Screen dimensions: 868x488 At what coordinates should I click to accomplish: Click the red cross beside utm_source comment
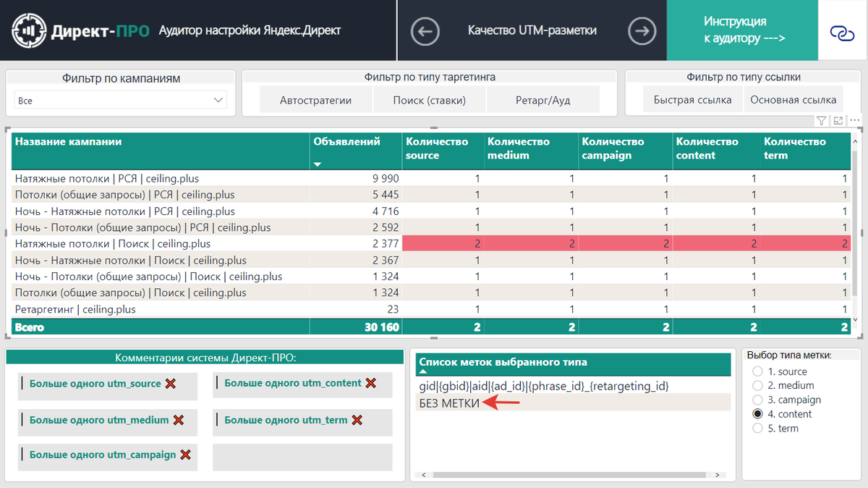171,384
